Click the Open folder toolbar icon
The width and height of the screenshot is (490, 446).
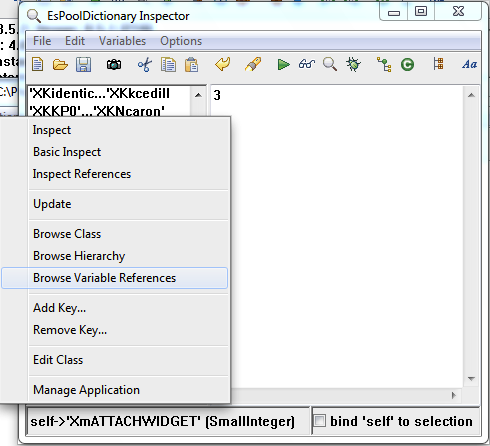[60, 64]
